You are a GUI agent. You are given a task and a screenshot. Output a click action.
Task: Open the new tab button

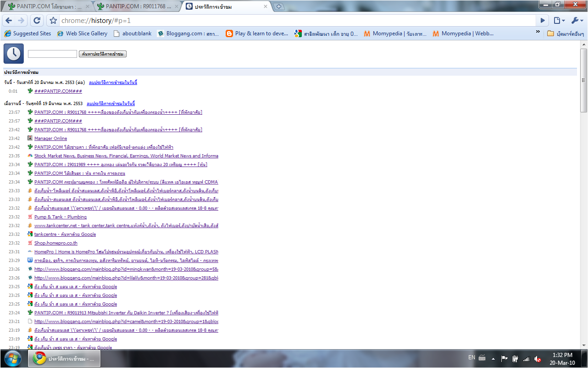pos(279,6)
